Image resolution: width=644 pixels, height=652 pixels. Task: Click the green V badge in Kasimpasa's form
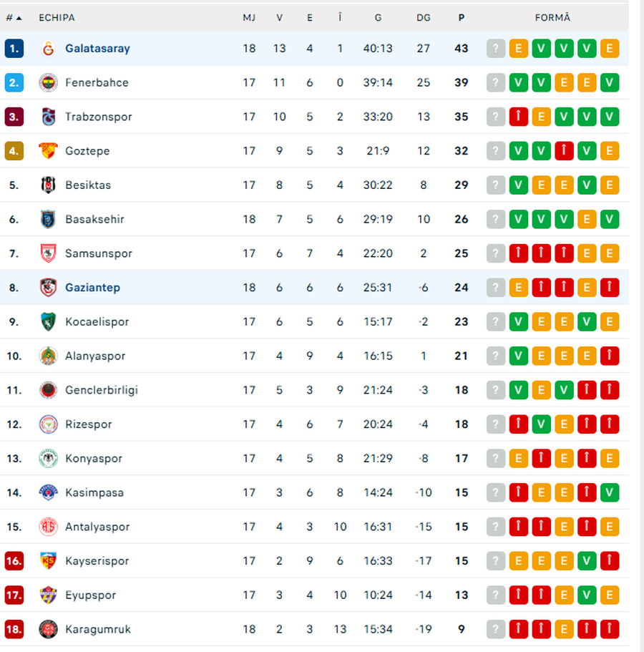610,492
